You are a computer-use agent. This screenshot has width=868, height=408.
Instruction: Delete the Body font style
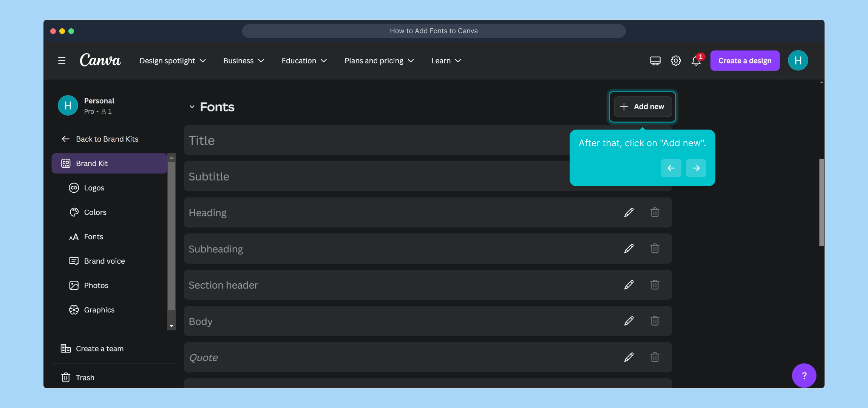coord(655,320)
